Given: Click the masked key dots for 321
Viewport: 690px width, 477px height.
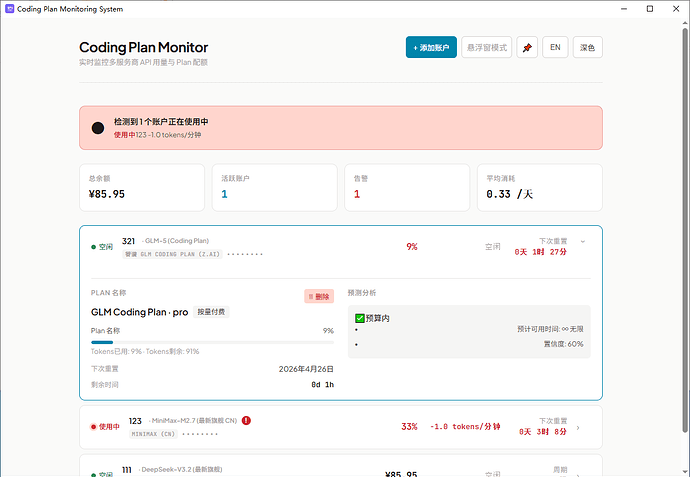Looking at the screenshot, I should 245,254.
